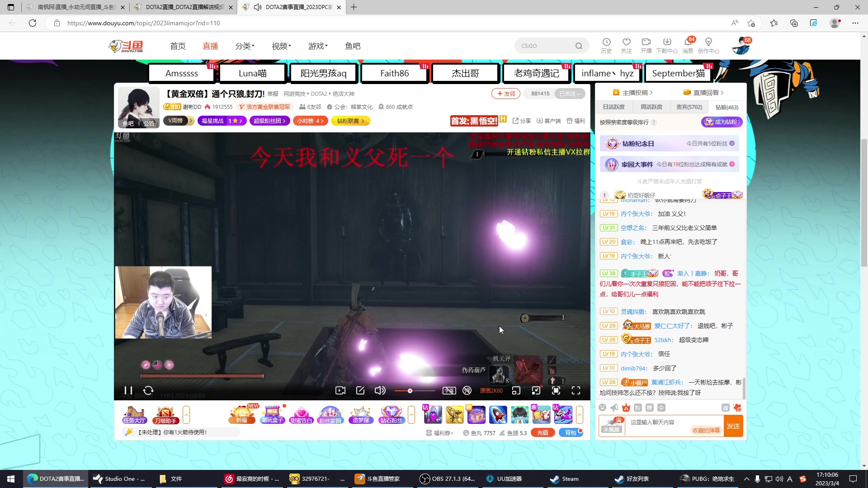Open 直播回看 stream replay
This screenshot has height=488, width=868.
(x=704, y=93)
